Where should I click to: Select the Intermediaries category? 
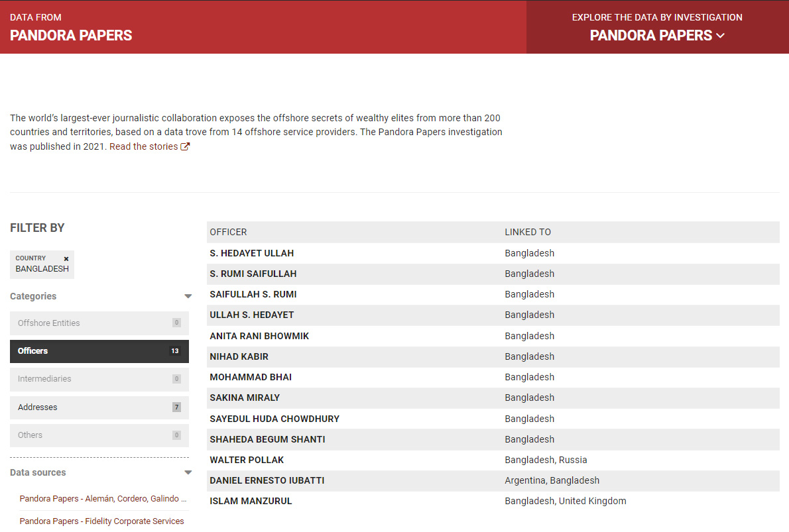[99, 379]
